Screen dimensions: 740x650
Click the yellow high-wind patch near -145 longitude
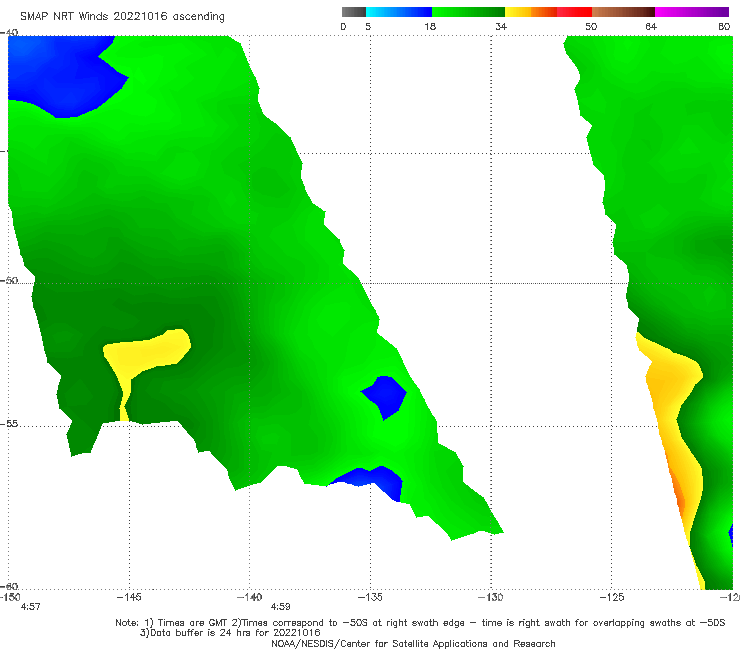pyautogui.click(x=146, y=352)
